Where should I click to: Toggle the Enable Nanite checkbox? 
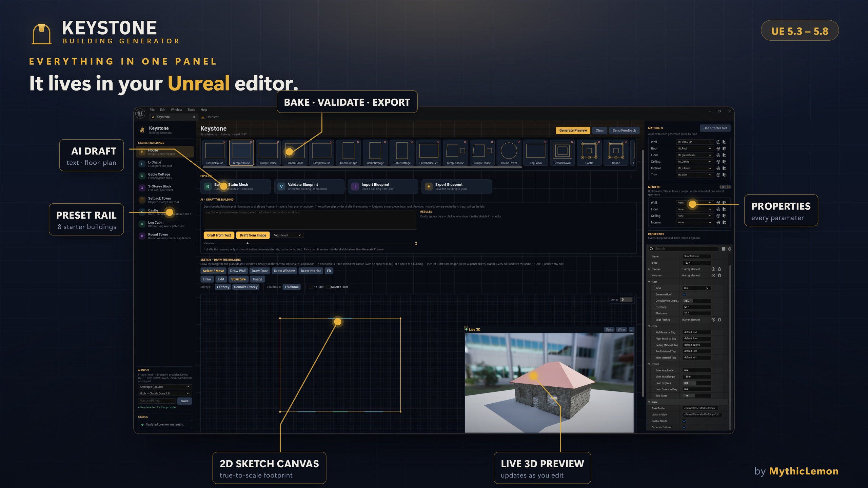tap(684, 421)
